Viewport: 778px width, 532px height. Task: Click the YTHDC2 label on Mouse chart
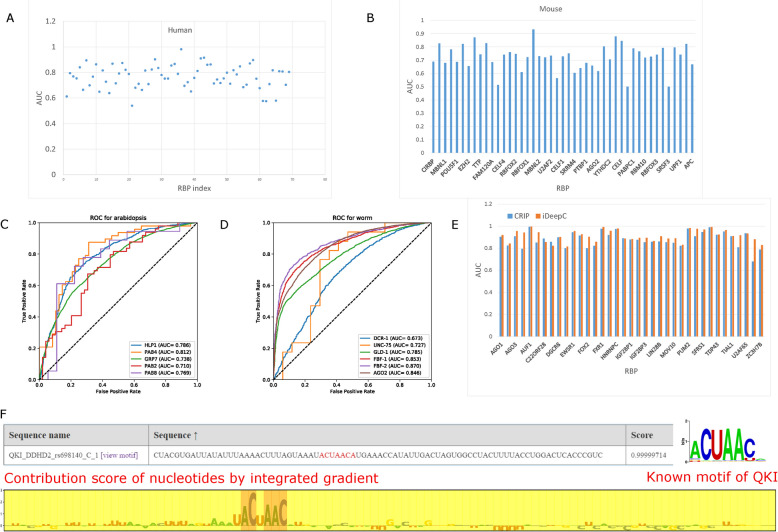pyautogui.click(x=604, y=167)
